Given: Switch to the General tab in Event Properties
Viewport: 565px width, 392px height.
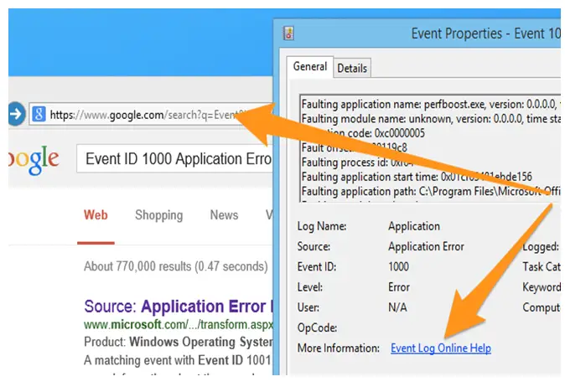Looking at the screenshot, I should coord(310,67).
